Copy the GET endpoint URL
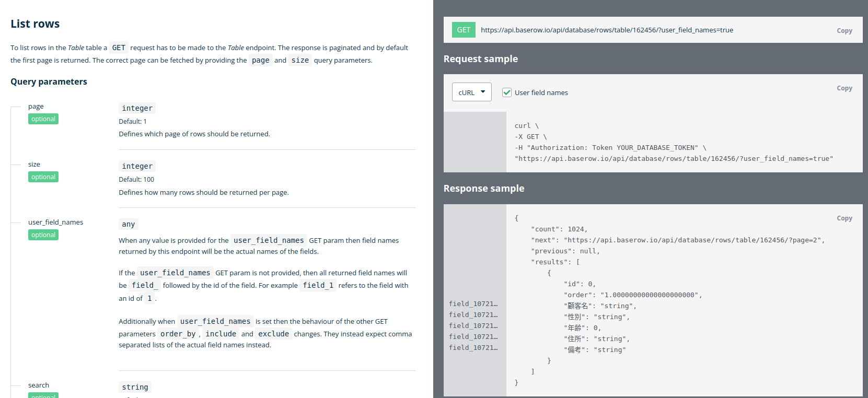The width and height of the screenshot is (868, 398). 844,31
